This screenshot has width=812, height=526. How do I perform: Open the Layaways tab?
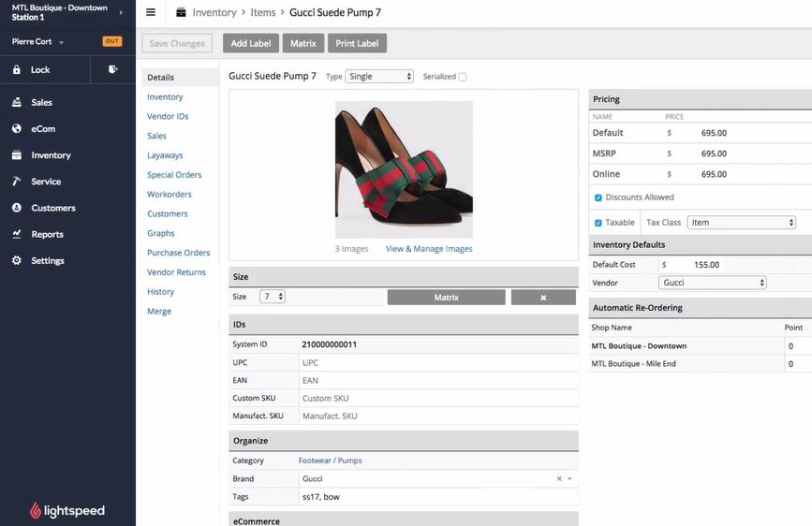[x=165, y=155]
